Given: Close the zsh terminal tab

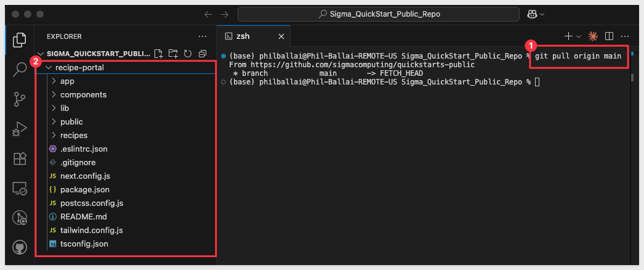Looking at the screenshot, I should coord(281,36).
